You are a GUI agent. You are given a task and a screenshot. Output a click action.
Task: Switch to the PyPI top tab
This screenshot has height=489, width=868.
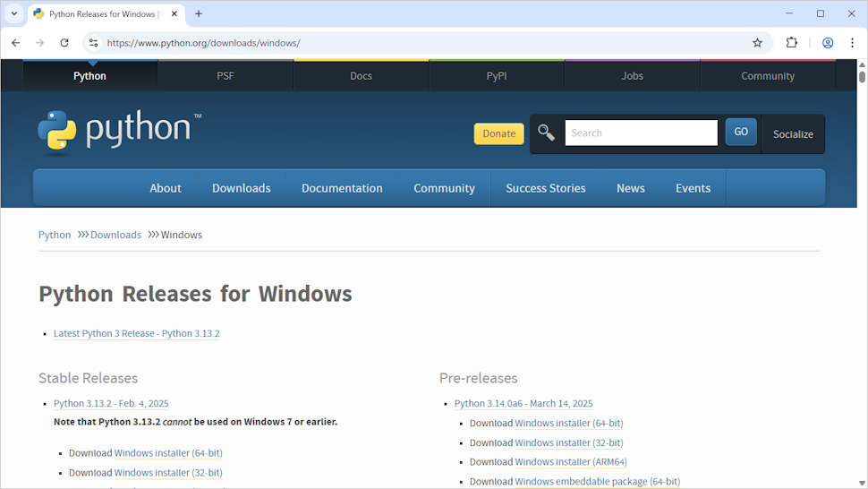click(x=497, y=76)
